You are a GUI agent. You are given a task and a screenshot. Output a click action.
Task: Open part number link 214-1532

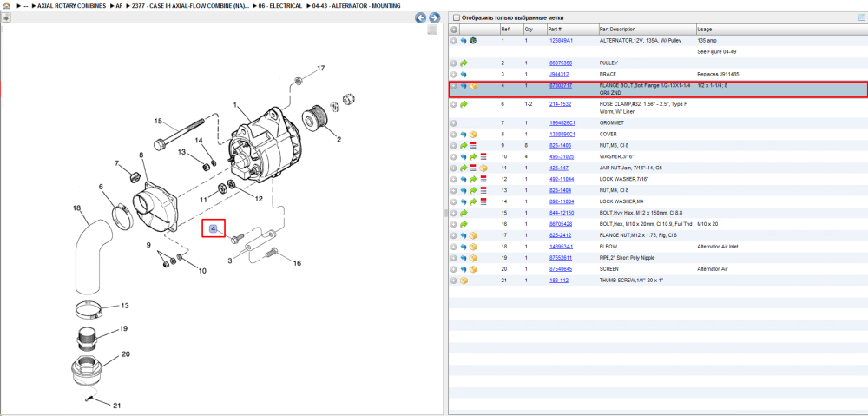tap(560, 104)
